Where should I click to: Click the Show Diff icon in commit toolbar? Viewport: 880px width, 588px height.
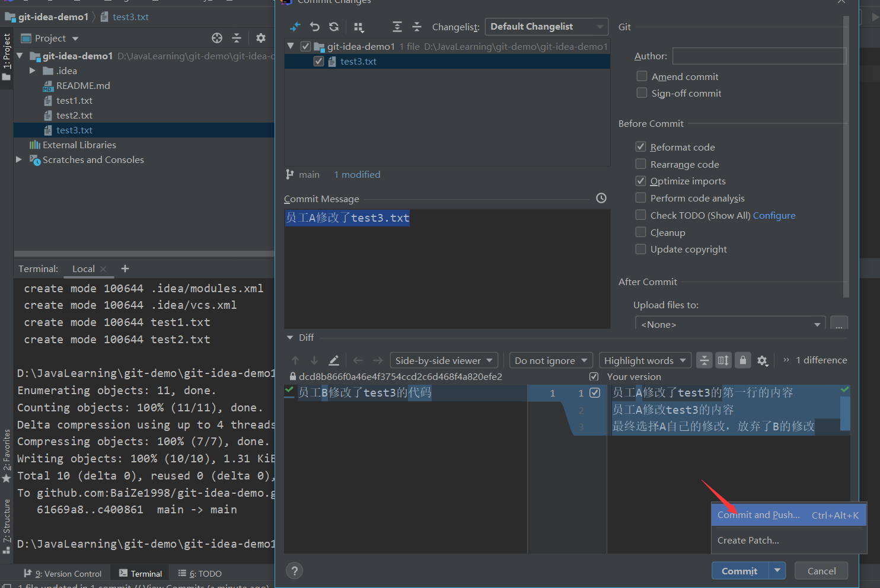[x=295, y=27]
